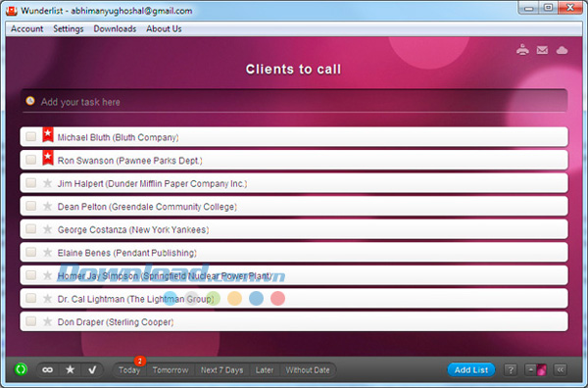Filter starred tasks in the bottom bar
This screenshot has height=388, width=588.
click(x=70, y=370)
